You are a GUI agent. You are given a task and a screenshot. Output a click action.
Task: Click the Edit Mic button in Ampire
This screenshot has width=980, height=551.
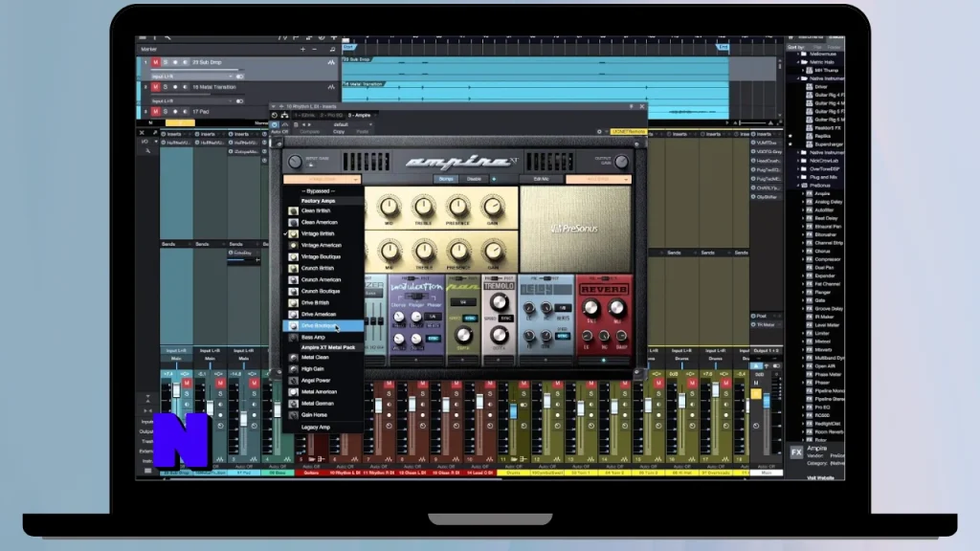click(542, 179)
